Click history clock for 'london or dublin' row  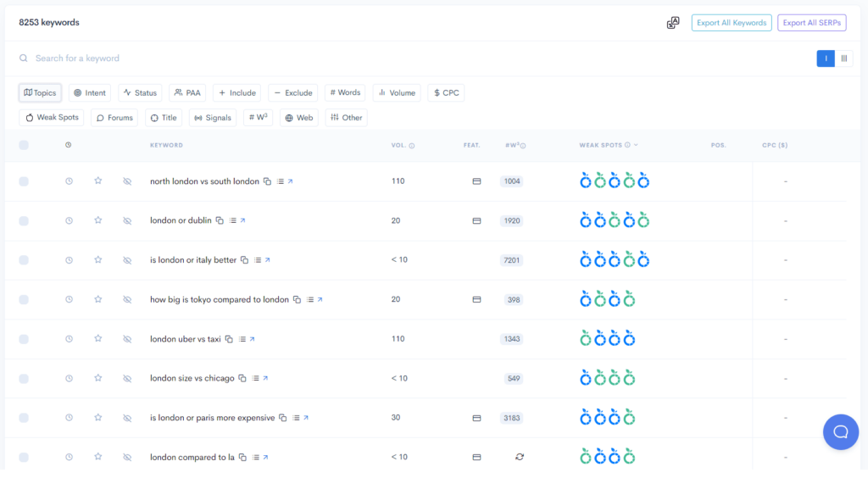pyautogui.click(x=70, y=220)
